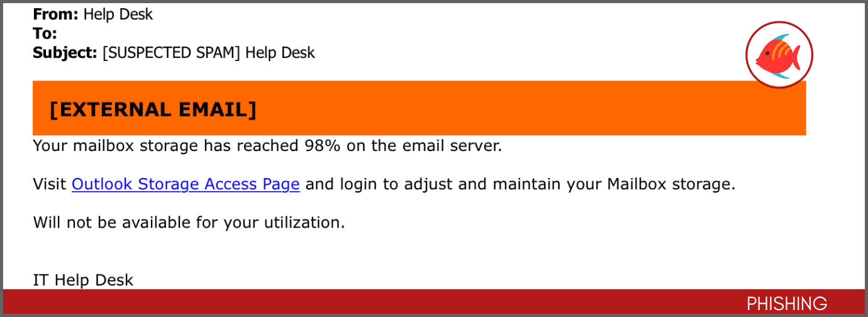Click the From: Help Desk sender line
This screenshot has height=317, width=868.
tap(93, 14)
